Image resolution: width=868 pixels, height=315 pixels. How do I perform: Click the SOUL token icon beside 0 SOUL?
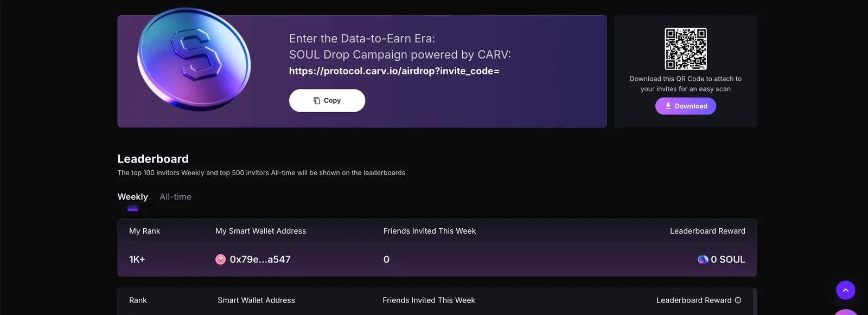tap(703, 260)
